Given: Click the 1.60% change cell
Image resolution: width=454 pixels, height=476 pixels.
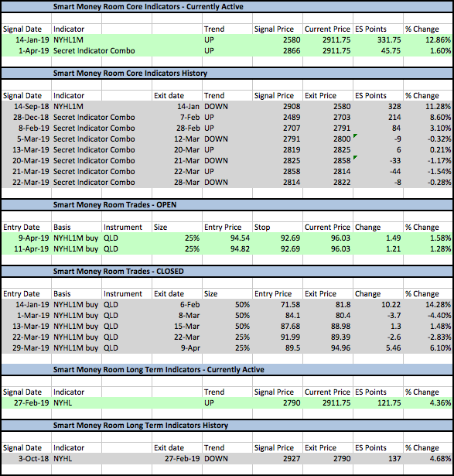Looking at the screenshot, I should click(440, 51).
